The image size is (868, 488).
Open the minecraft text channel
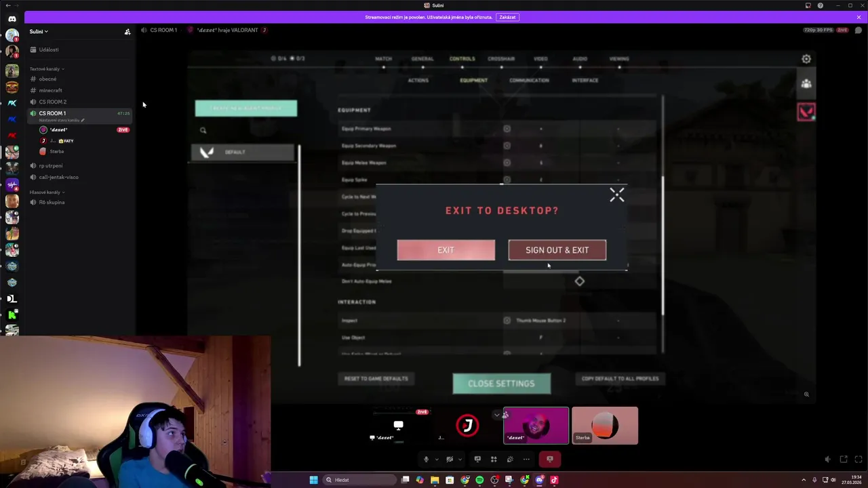point(50,91)
